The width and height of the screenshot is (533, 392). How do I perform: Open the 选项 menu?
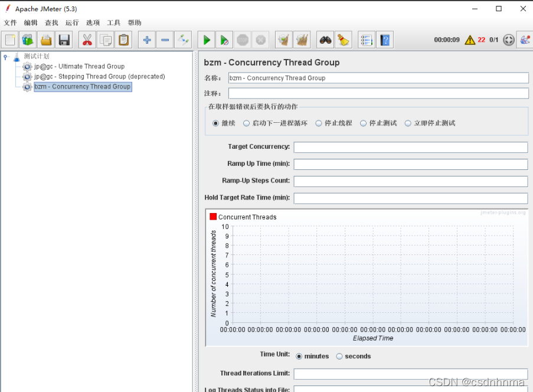(93, 23)
